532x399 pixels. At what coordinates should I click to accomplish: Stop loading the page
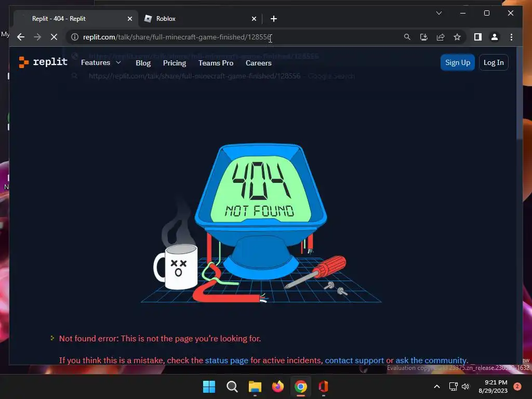pos(54,37)
